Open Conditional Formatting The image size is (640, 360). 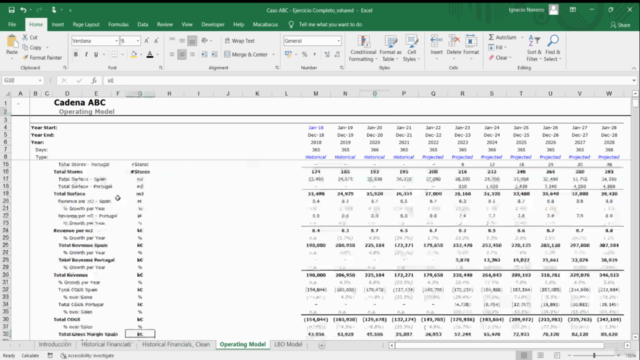[x=363, y=48]
